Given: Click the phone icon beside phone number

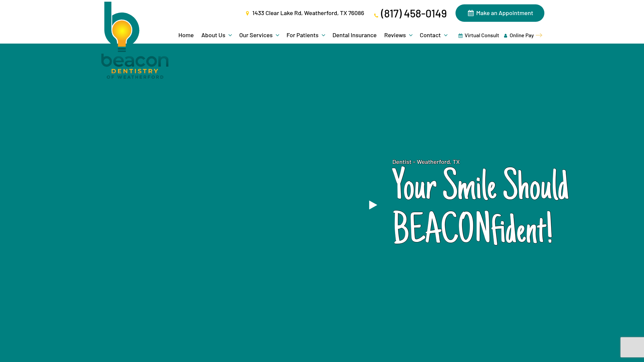Looking at the screenshot, I should 376,15.
